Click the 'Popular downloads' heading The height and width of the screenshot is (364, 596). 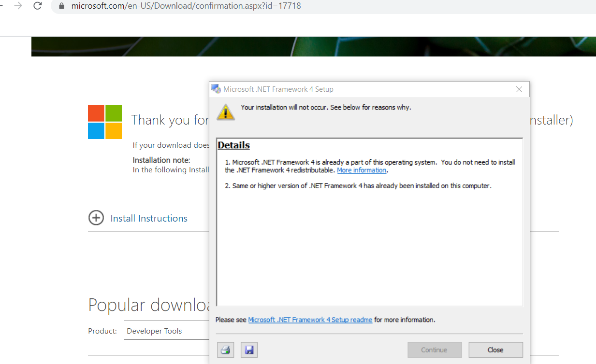[149, 305]
